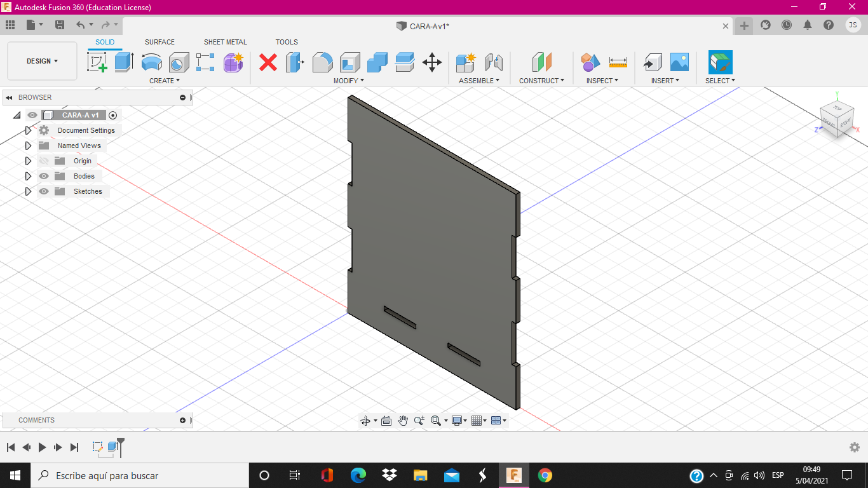Viewport: 868px width, 488px height.
Task: Open the Interference inspect tool
Action: (590, 62)
